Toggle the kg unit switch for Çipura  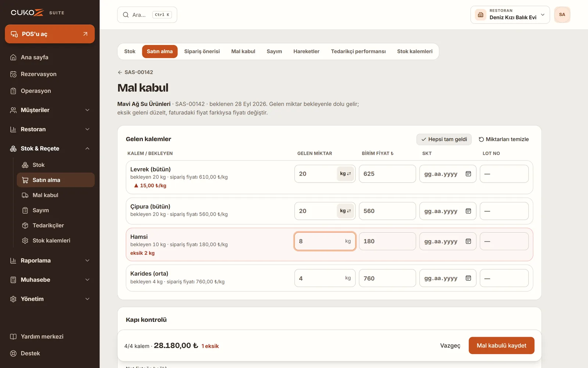pyautogui.click(x=345, y=211)
